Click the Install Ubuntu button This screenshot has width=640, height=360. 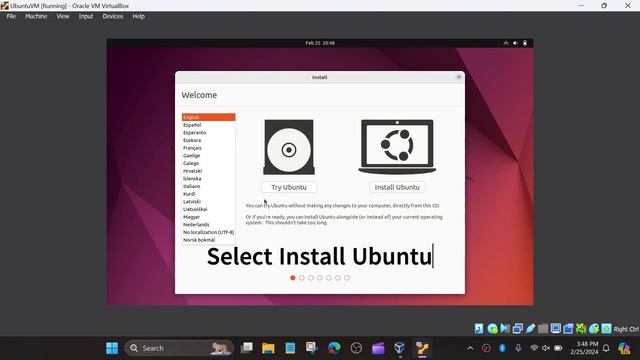tap(397, 187)
